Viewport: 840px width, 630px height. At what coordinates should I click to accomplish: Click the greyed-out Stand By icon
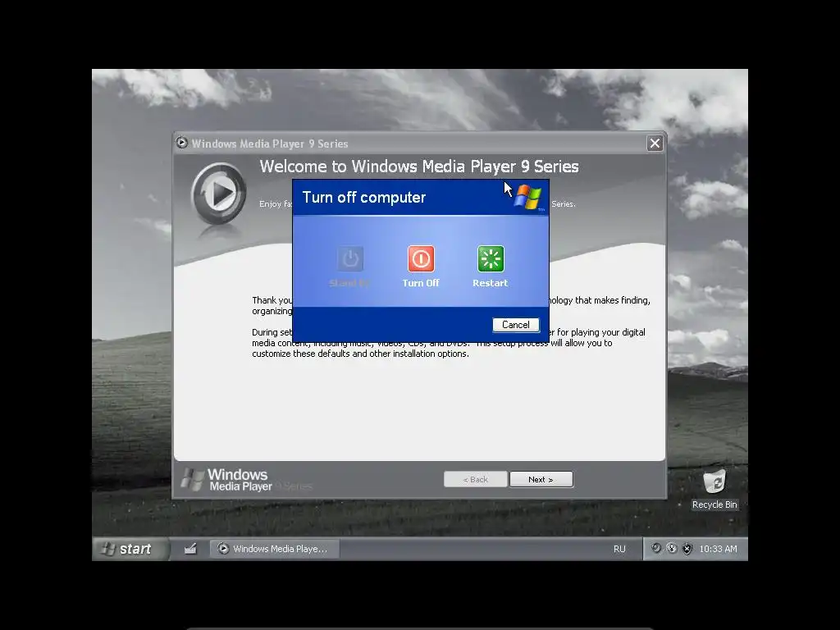[x=349, y=258]
